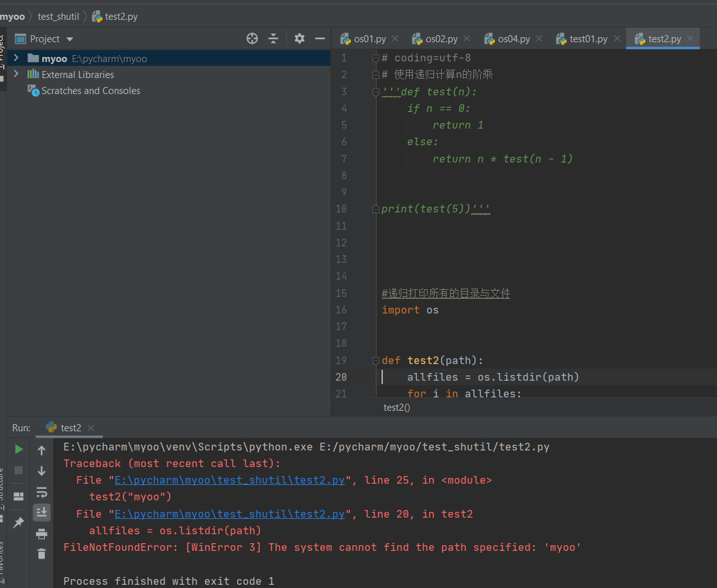Screen dimensions: 717x588
Task: Close the os04.py tab
Action: click(x=539, y=39)
